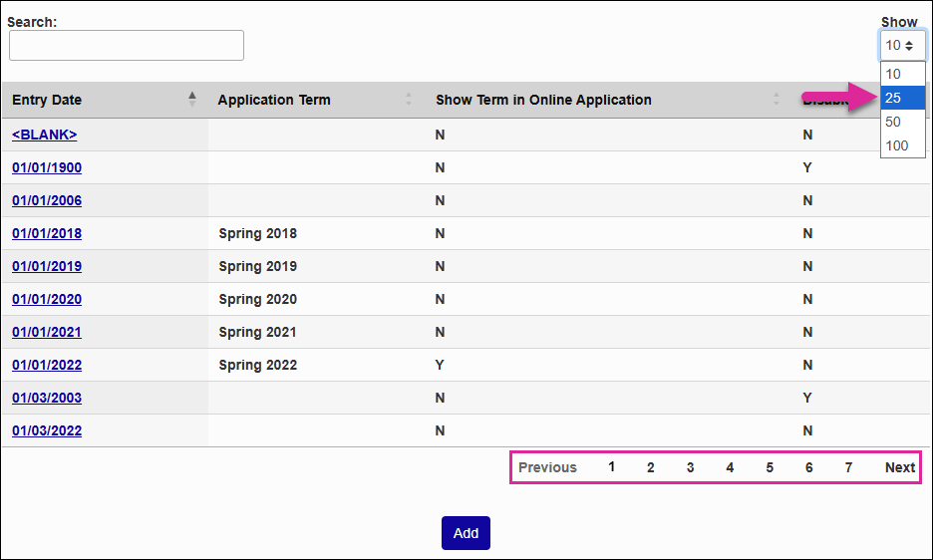Go to page 2
Screen dimensions: 933x560
tap(650, 467)
